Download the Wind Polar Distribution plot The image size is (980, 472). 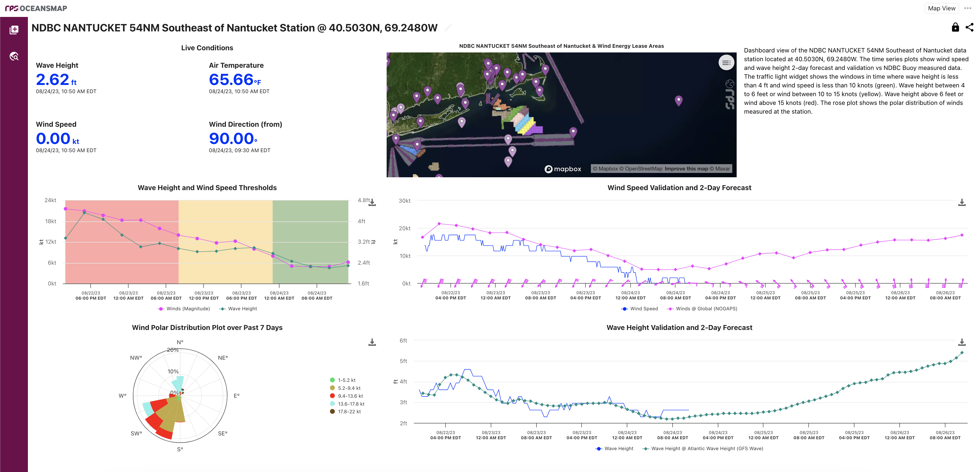372,342
